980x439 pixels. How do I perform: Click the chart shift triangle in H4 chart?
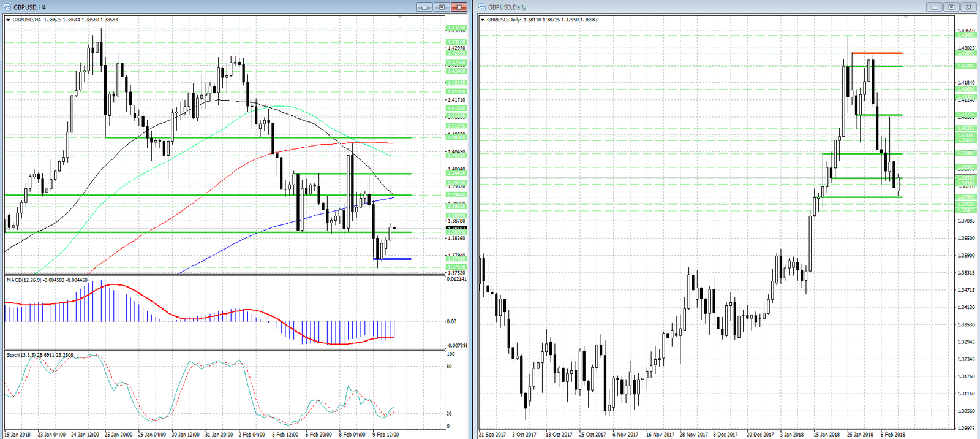(400, 17)
